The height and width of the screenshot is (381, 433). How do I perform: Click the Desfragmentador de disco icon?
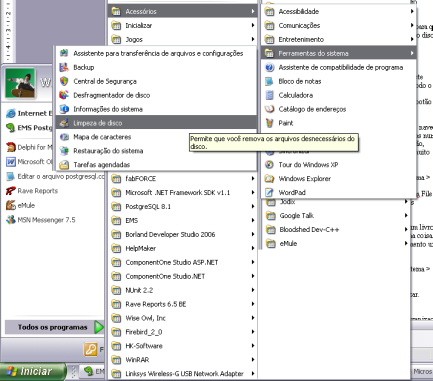click(64, 95)
